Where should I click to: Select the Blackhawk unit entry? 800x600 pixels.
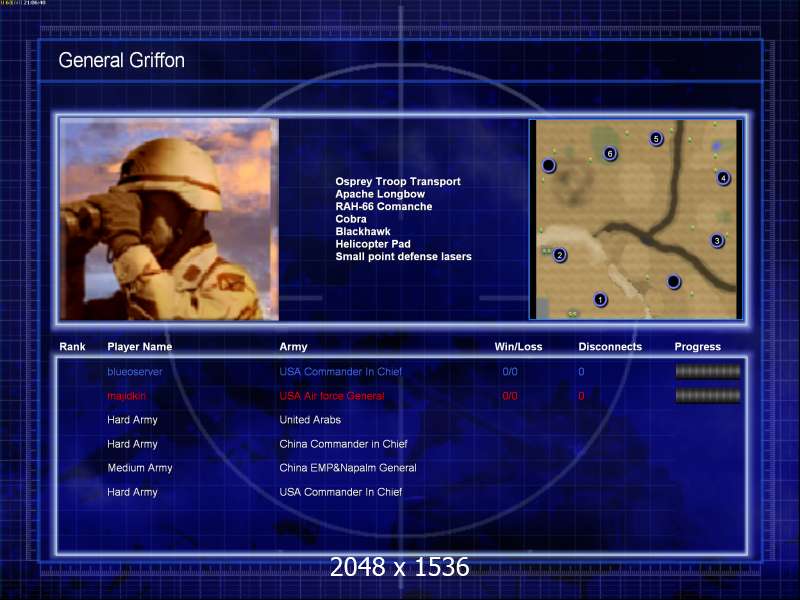click(363, 231)
